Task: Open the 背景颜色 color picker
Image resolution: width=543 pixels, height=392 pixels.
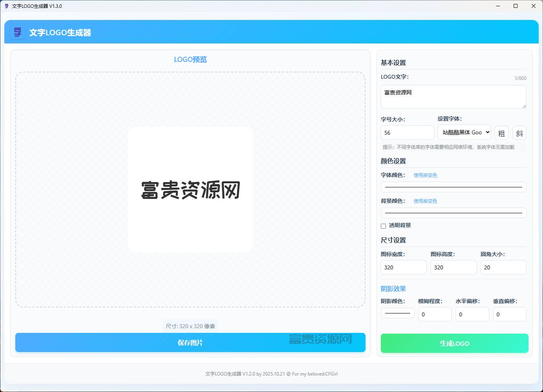Action: coord(454,213)
